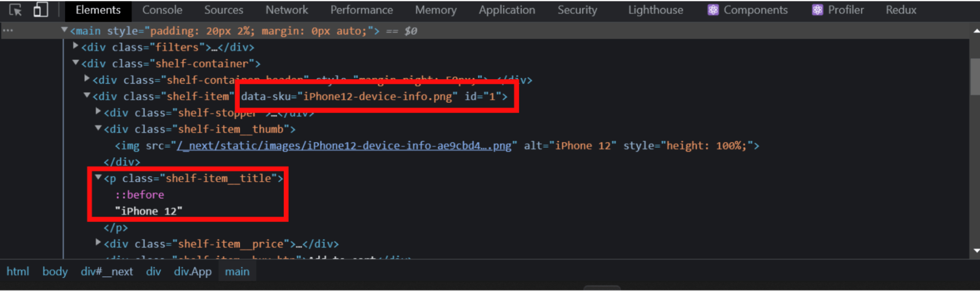
Task: Switch to the Console tab
Action: (x=162, y=9)
